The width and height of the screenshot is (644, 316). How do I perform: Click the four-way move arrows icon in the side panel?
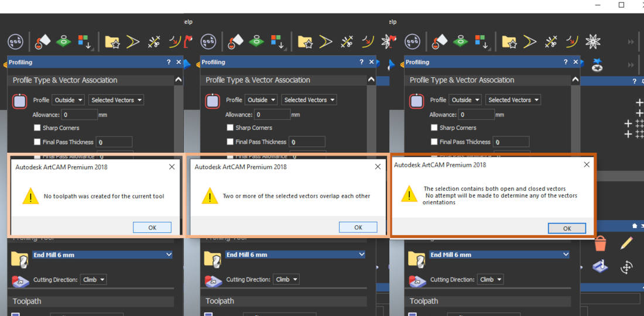point(626,268)
